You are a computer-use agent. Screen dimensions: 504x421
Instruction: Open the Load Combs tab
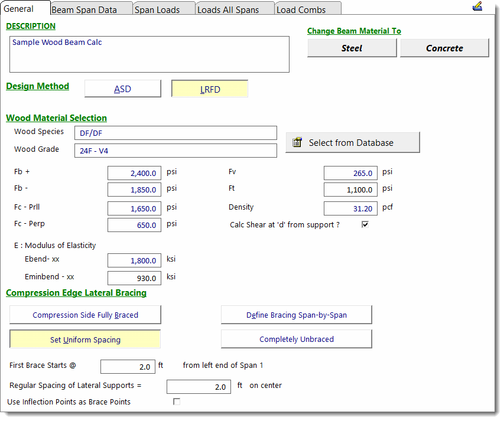pos(301,9)
